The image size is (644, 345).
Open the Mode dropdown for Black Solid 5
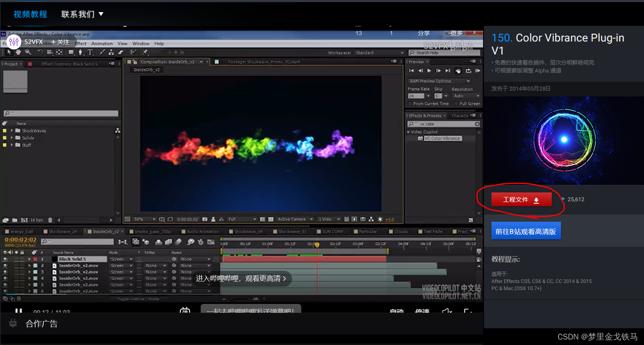click(121, 259)
